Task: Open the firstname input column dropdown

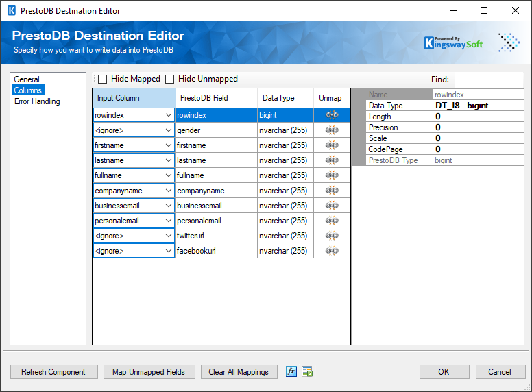Action: pyautogui.click(x=168, y=145)
